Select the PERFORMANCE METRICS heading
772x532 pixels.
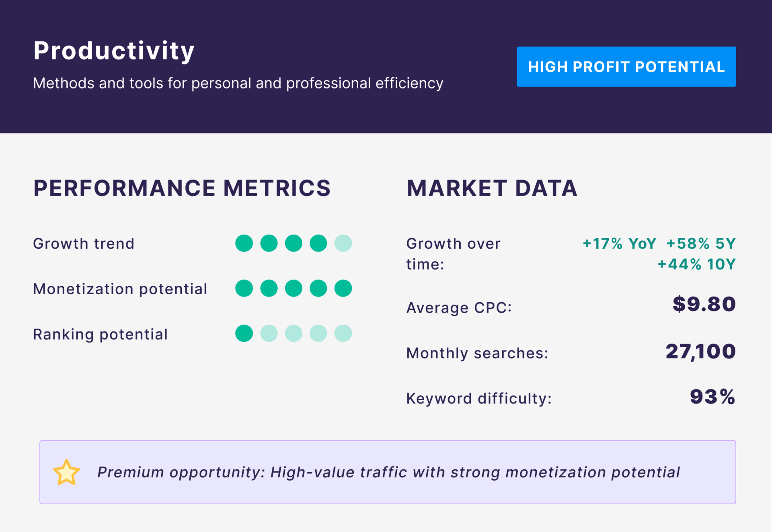182,188
